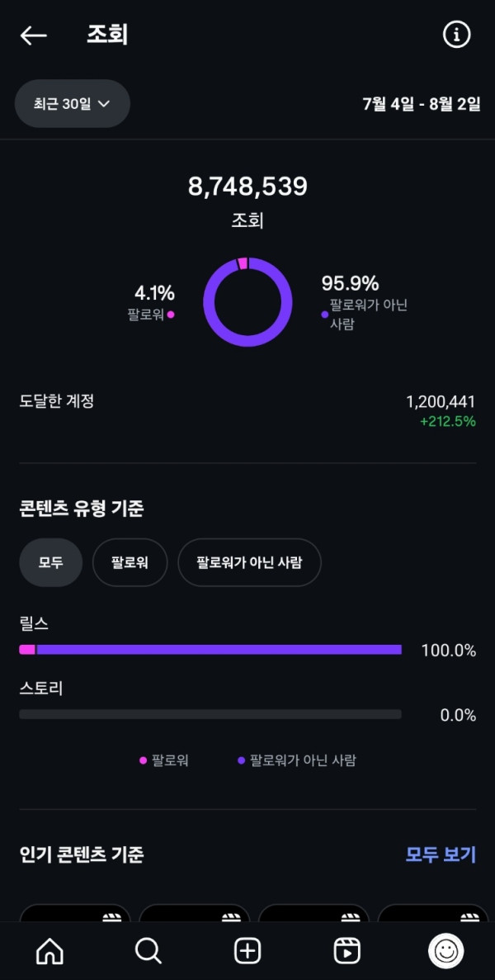Tap the 8,748,539 views total
Image resolution: width=495 pixels, height=980 pixels.
point(247,187)
